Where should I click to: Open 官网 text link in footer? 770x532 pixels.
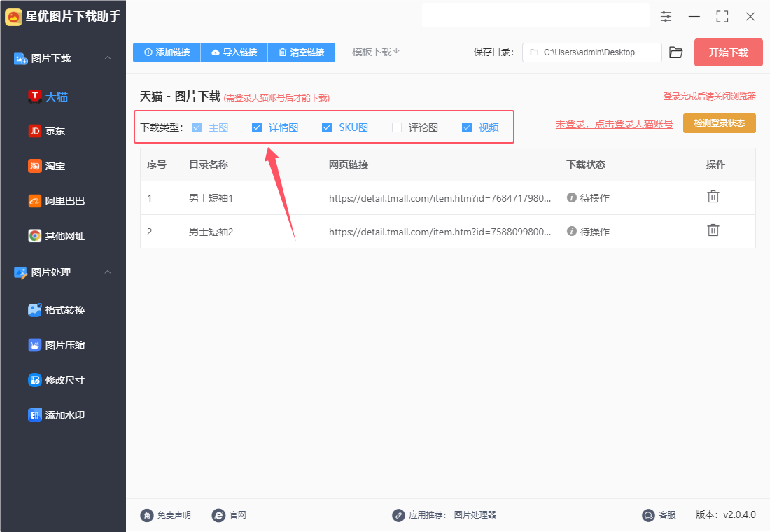238,515
